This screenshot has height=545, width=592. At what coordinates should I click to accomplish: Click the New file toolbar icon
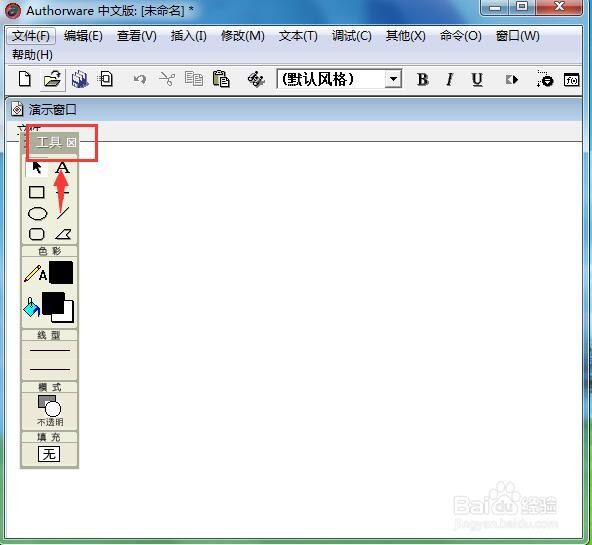click(25, 80)
